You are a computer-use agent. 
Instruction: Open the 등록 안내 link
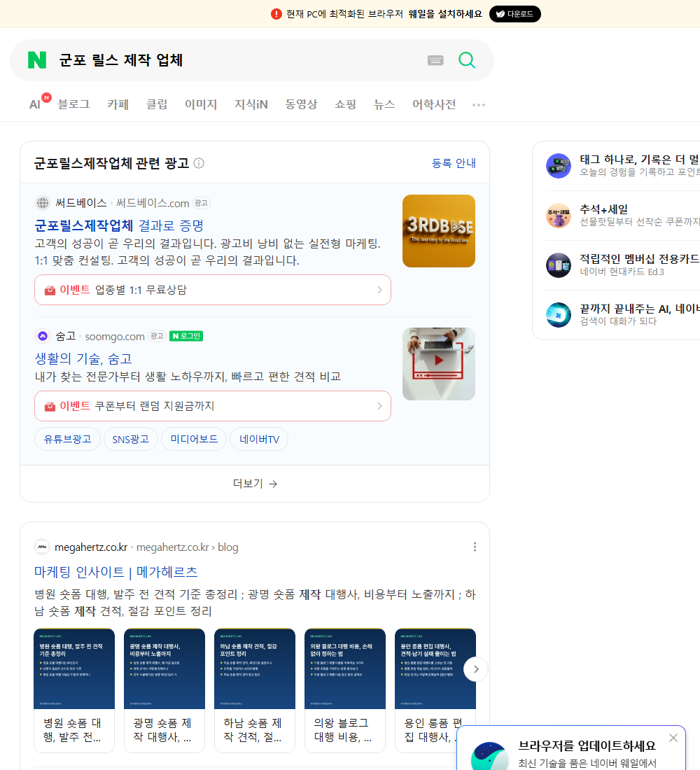coord(454,163)
